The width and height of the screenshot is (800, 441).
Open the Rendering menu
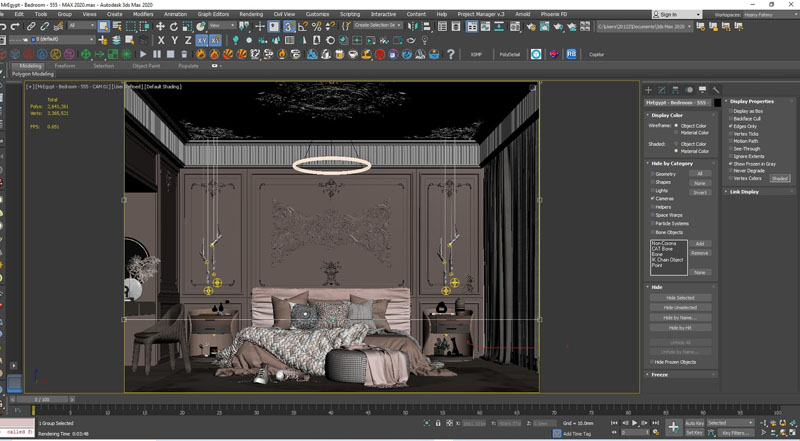coord(251,15)
